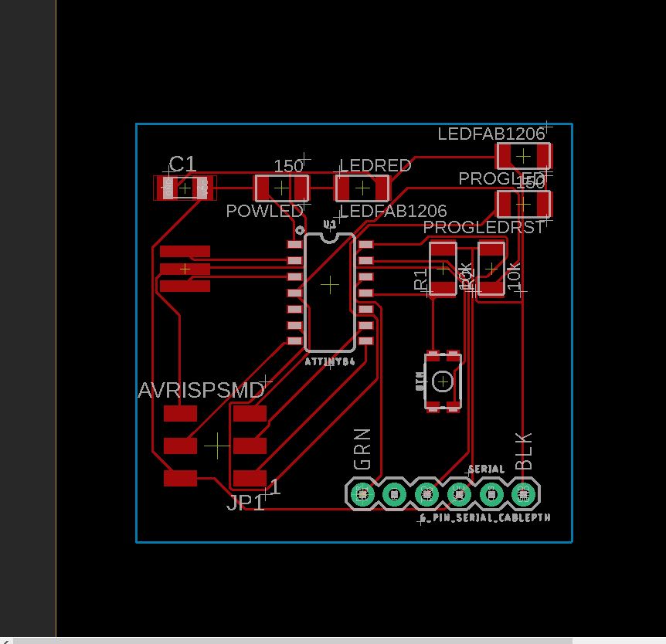Click the "LEDRED" label
The image size is (666, 644).
tap(375, 165)
